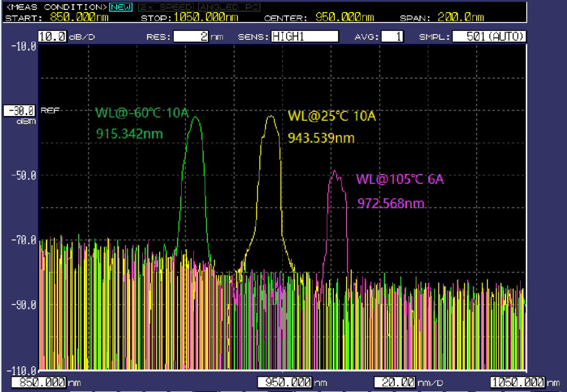The image size is (567, 392).
Task: Select the STOP wavelength value 1050.000nm
Action: click(x=206, y=17)
